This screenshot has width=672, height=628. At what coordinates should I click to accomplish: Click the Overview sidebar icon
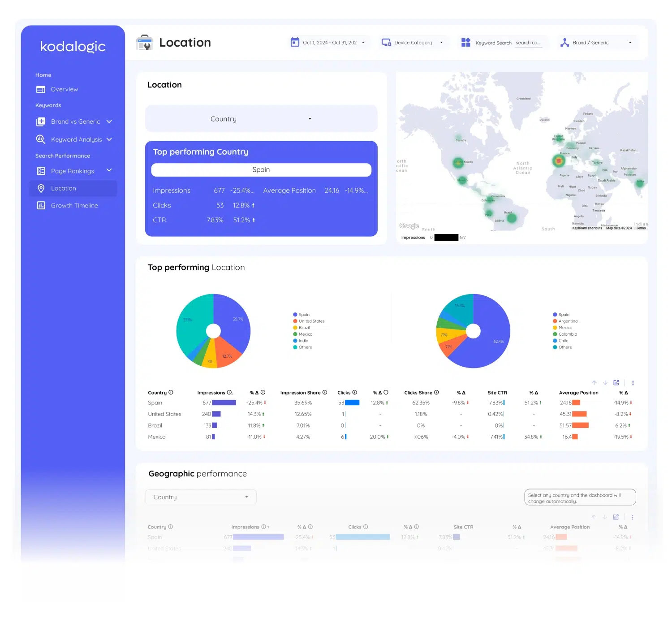pyautogui.click(x=41, y=90)
